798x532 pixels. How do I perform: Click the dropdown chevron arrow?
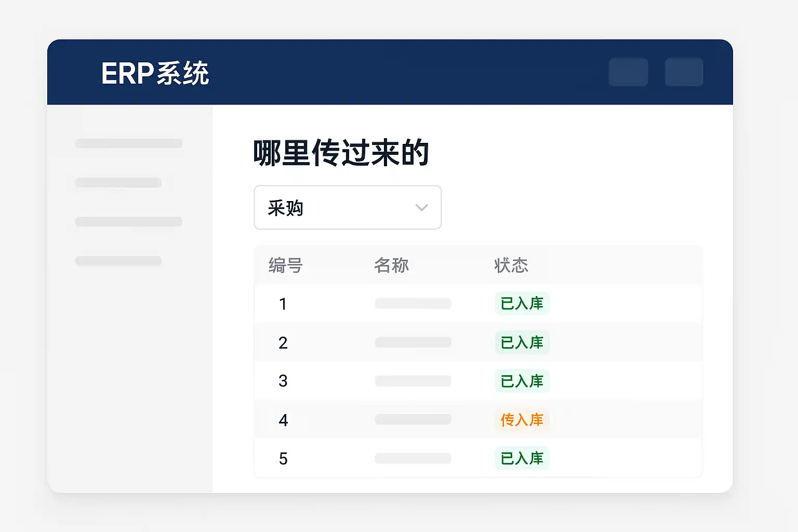pyautogui.click(x=421, y=208)
